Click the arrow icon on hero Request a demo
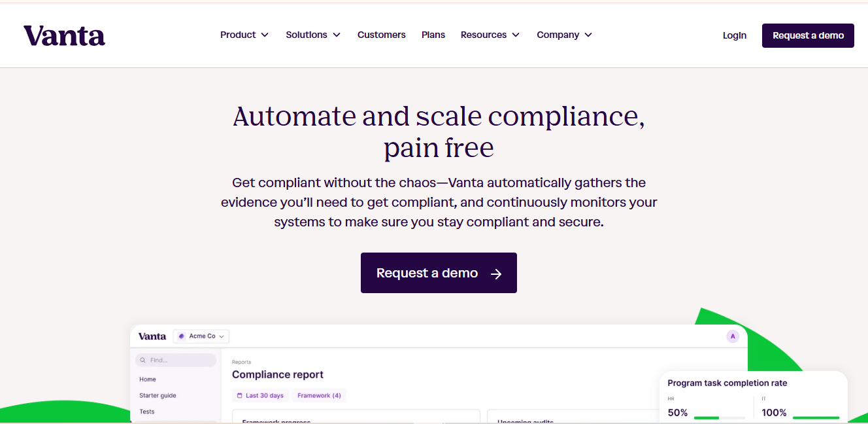The width and height of the screenshot is (868, 424). [496, 274]
